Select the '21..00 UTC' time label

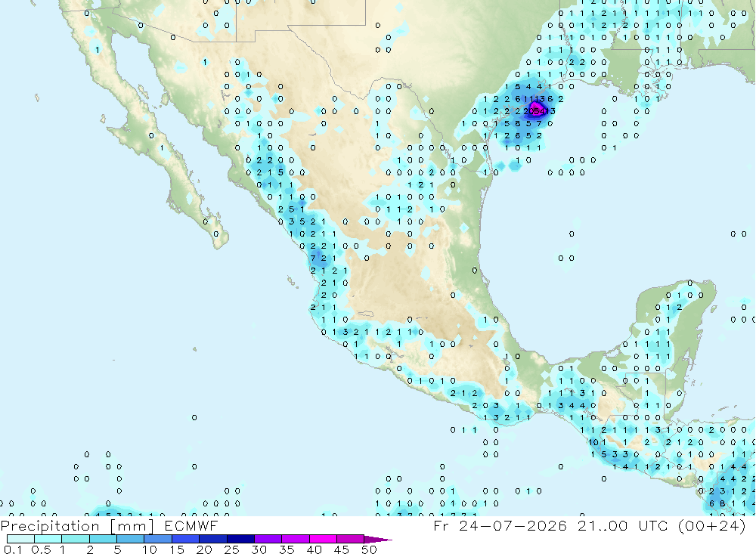(x=624, y=525)
